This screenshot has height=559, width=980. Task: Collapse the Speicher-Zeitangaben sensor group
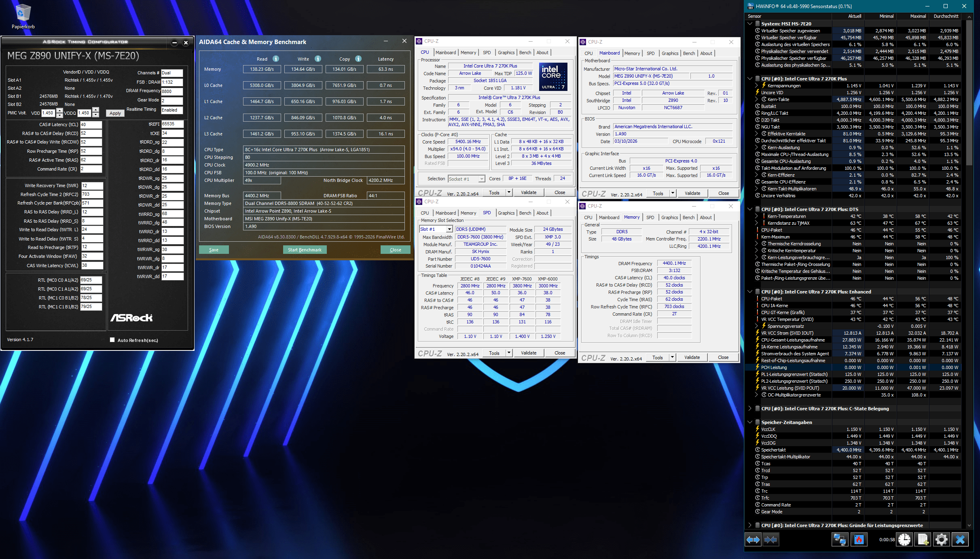(x=750, y=422)
